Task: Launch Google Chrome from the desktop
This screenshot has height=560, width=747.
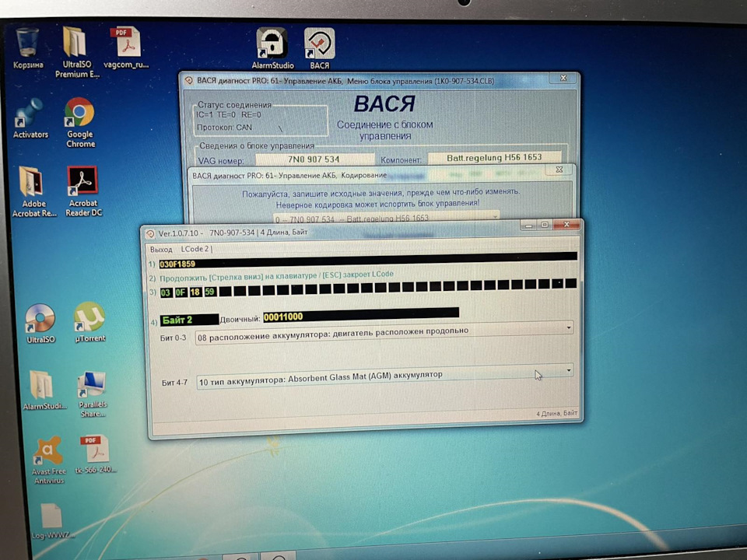Action: (x=80, y=123)
